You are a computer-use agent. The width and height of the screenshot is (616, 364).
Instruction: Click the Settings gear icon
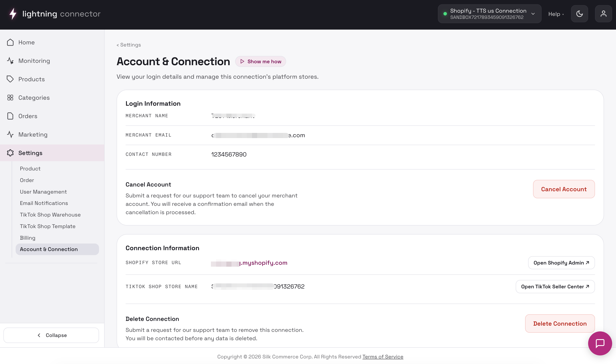click(x=10, y=153)
